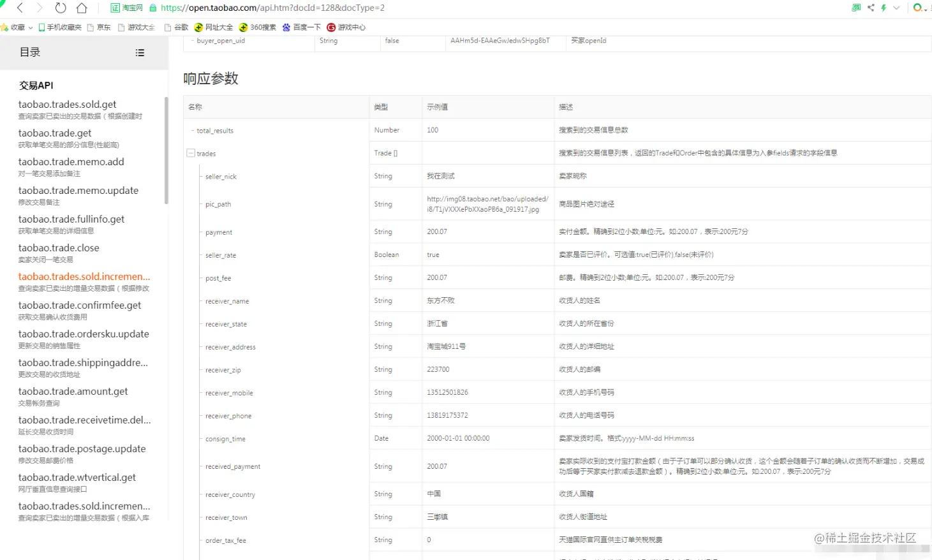Open taobao.trade.postage.update in sidebar

[82, 448]
